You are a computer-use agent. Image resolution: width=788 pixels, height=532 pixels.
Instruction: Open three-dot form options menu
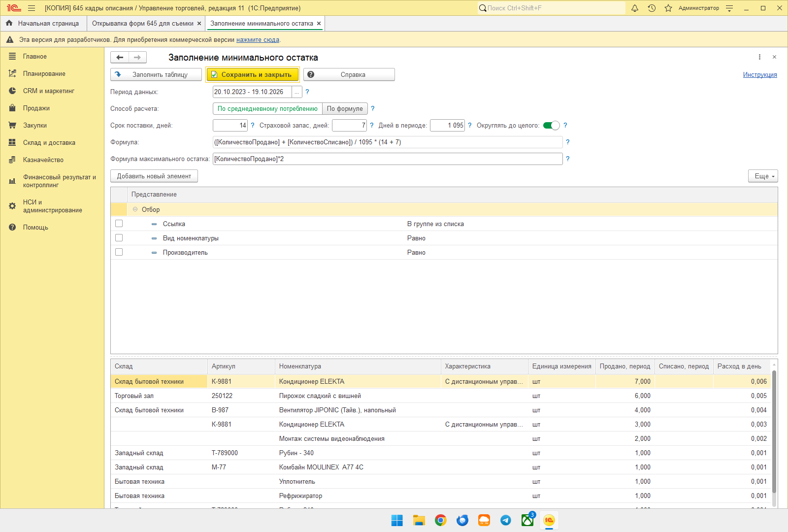(x=759, y=57)
